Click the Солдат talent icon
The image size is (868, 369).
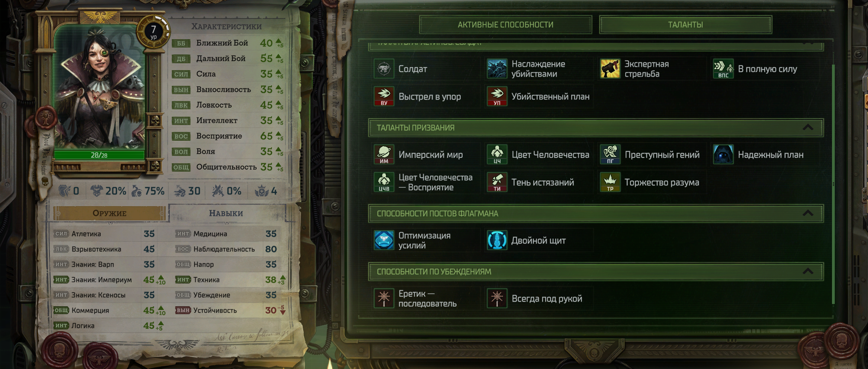coord(384,69)
